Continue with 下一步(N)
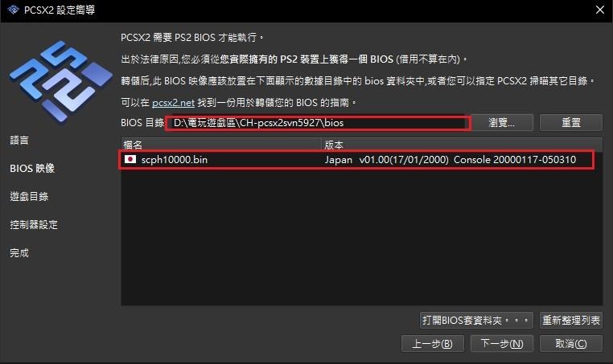The width and height of the screenshot is (613, 364). (501, 344)
